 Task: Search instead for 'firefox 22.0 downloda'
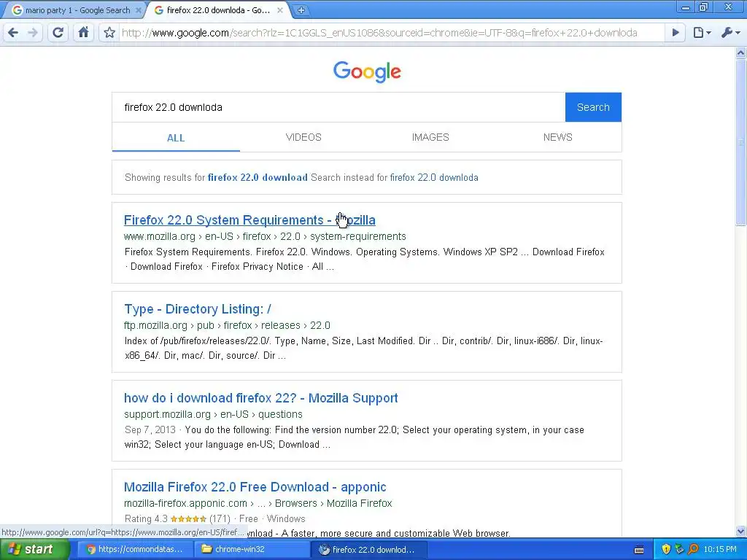434,178
